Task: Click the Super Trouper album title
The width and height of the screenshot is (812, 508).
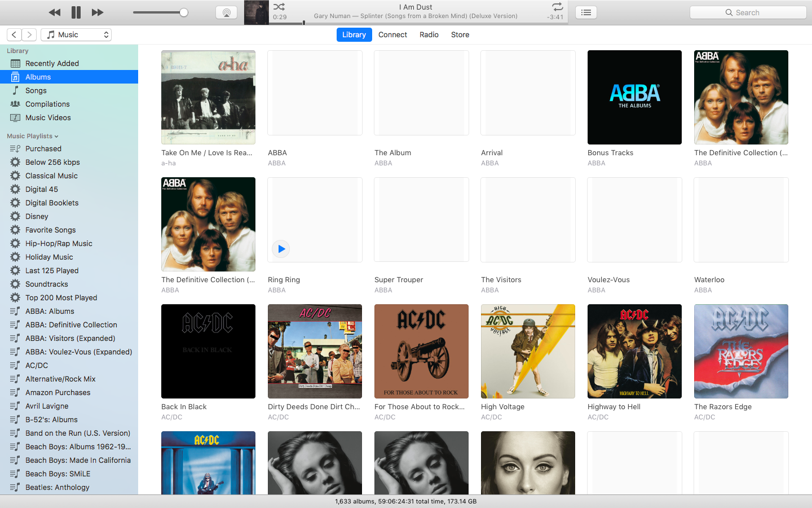Action: 399,280
